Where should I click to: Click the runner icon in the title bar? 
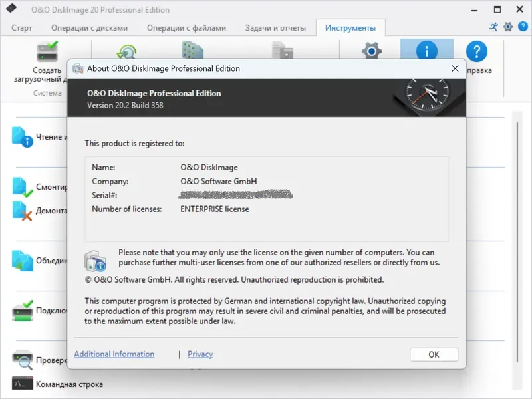click(493, 26)
